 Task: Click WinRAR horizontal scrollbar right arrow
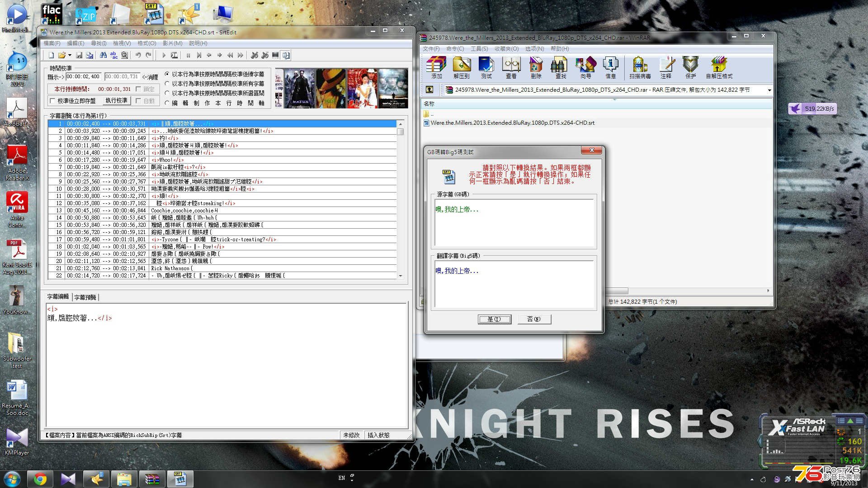768,291
